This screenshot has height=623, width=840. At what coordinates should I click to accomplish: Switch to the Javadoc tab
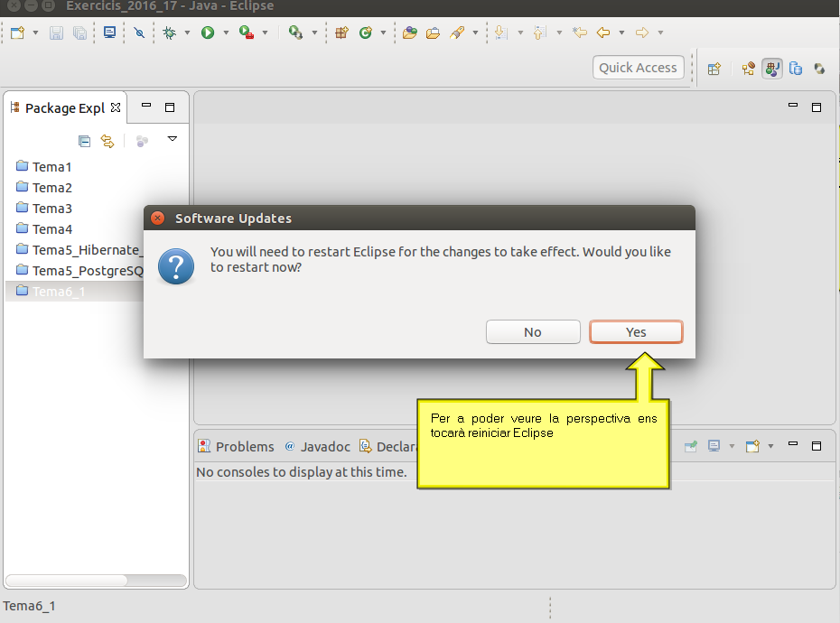click(x=317, y=446)
